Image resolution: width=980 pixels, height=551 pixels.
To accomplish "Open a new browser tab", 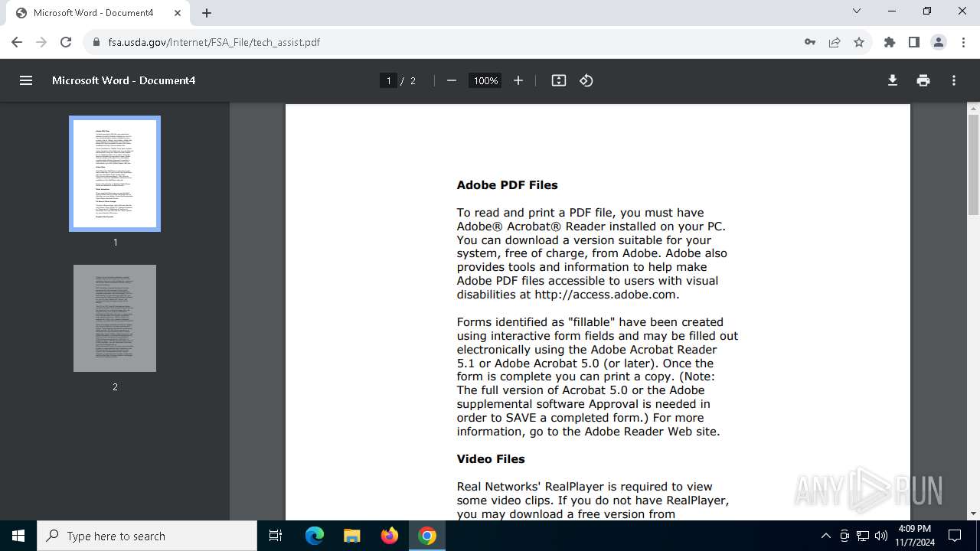I will [x=207, y=13].
